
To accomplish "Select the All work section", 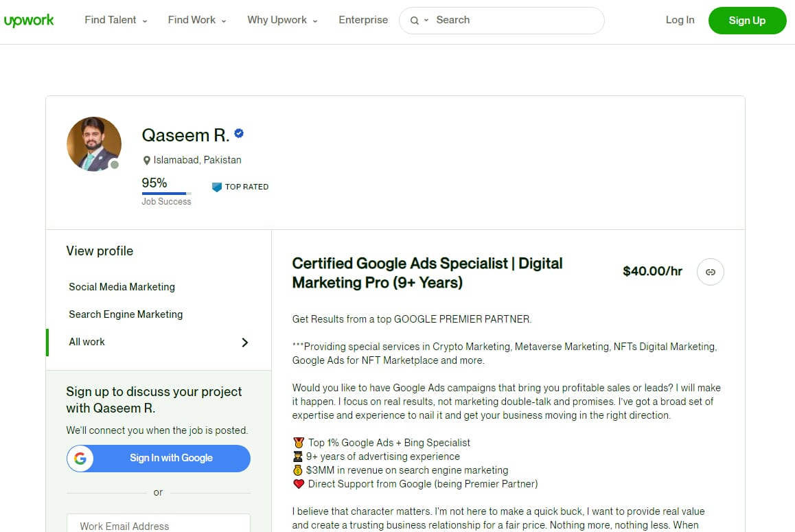I will (x=87, y=341).
